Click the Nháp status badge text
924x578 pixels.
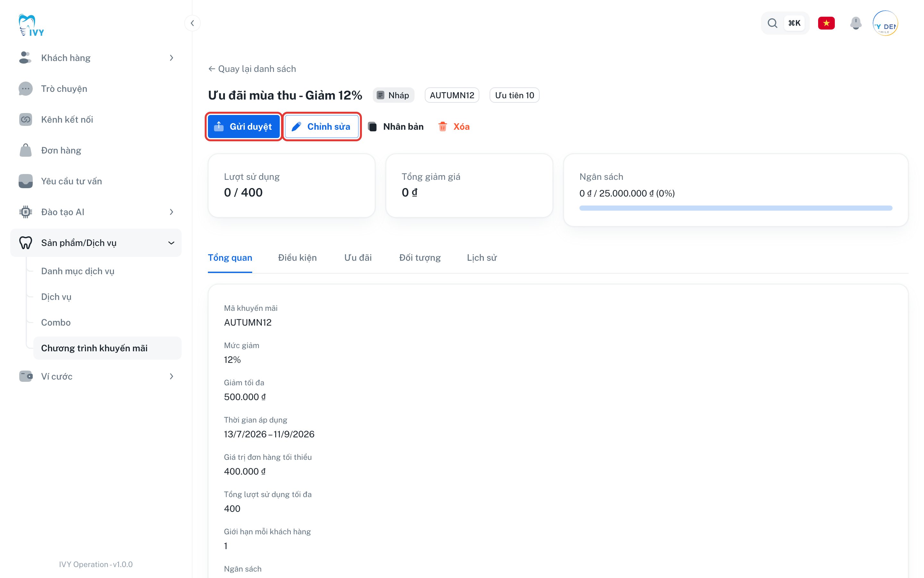point(398,95)
